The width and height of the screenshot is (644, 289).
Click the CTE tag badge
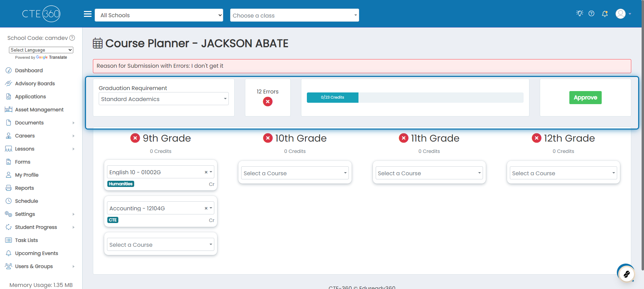[x=113, y=220]
